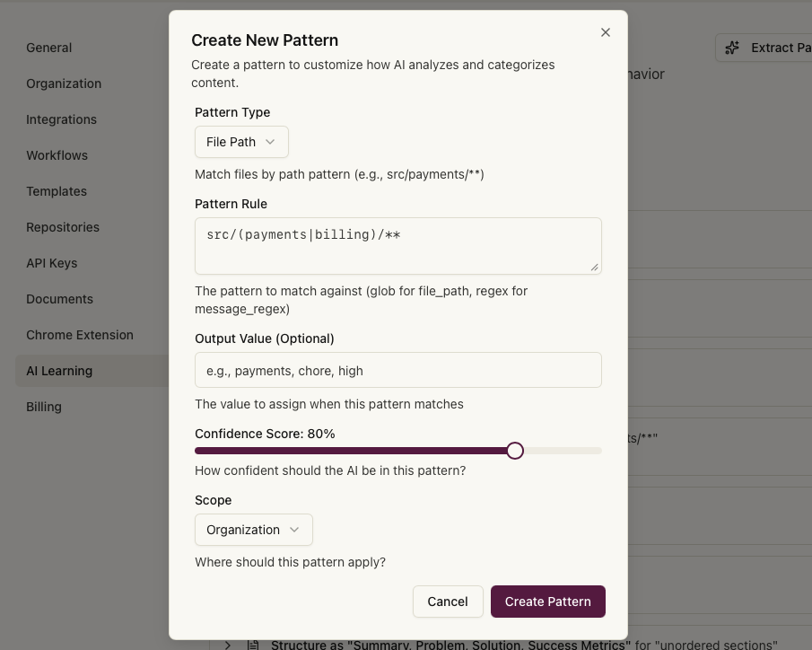This screenshot has height=650, width=812.
Task: Close the Create New Pattern dialog
Action: pyautogui.click(x=606, y=31)
